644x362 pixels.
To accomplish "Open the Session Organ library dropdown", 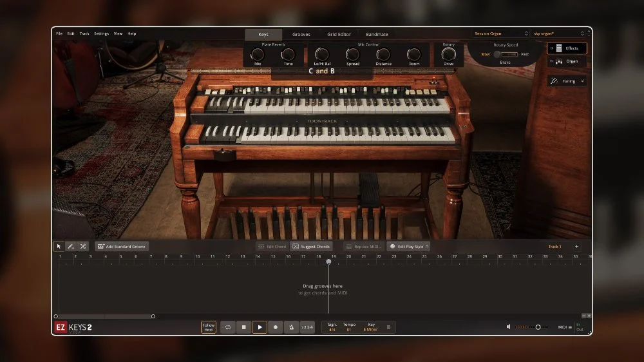I will tap(500, 33).
